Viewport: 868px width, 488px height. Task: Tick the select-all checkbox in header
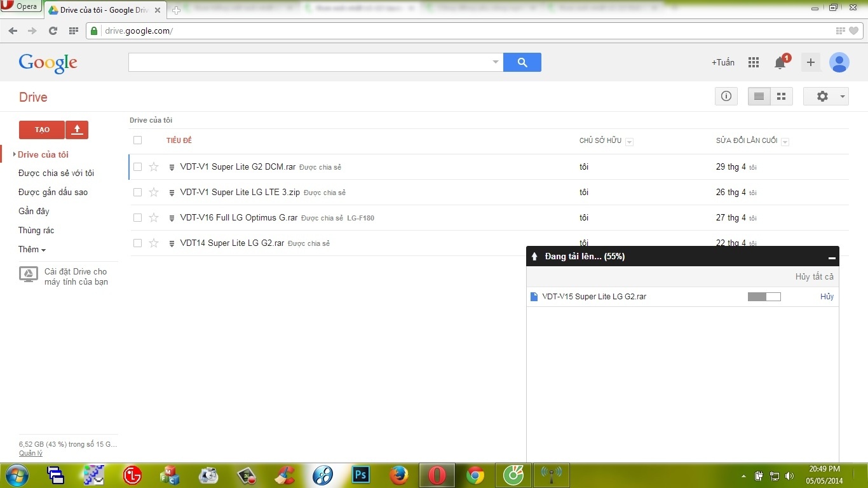tap(137, 140)
